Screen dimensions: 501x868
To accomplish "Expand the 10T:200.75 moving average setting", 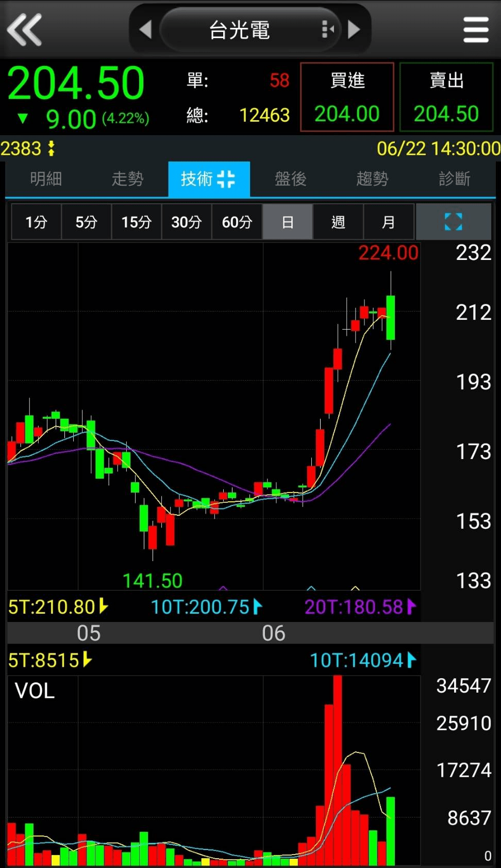I will coord(258,607).
